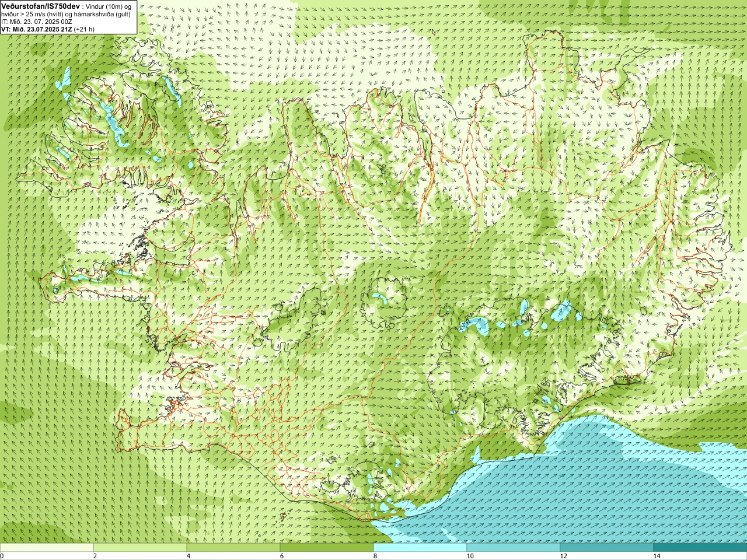Click the '4' wind scale label

(189, 556)
